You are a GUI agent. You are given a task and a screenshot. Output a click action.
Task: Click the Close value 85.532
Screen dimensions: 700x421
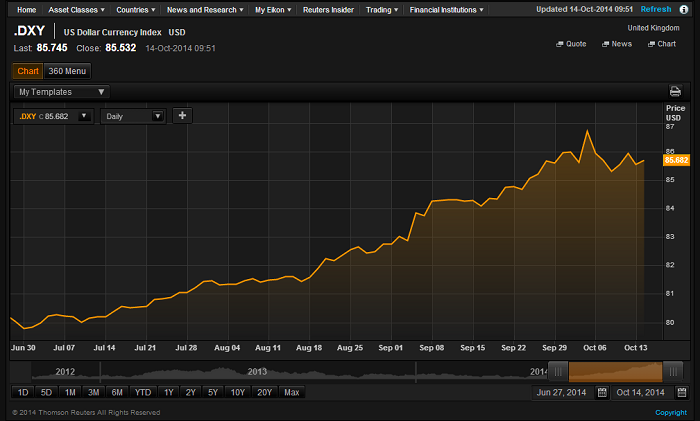[121, 48]
